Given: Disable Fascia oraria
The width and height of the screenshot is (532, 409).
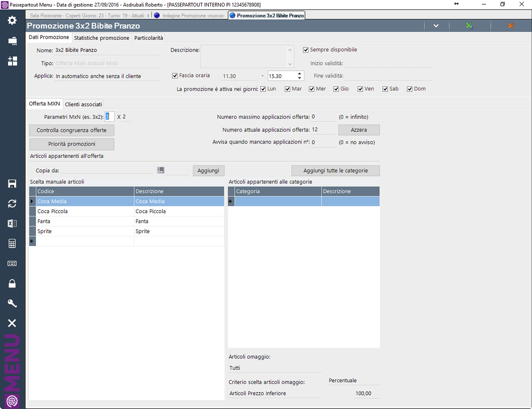Looking at the screenshot, I should coord(175,75).
